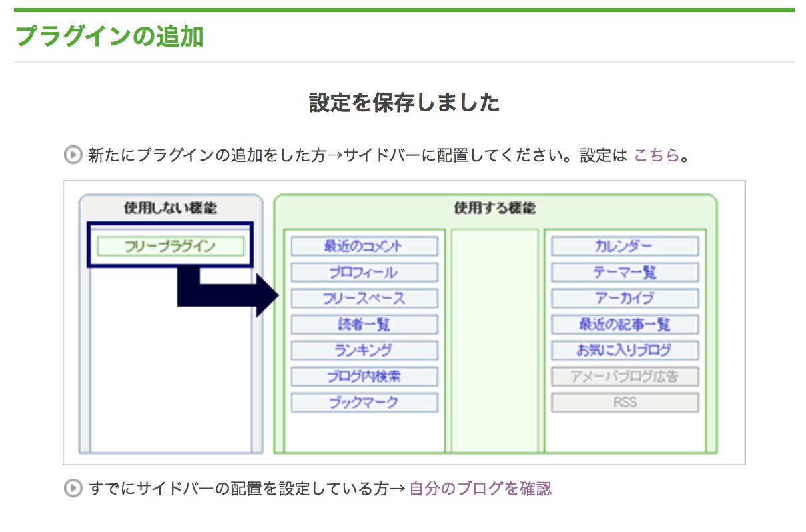Click the 設定を保存しました message
The image size is (806, 532).
click(404, 103)
